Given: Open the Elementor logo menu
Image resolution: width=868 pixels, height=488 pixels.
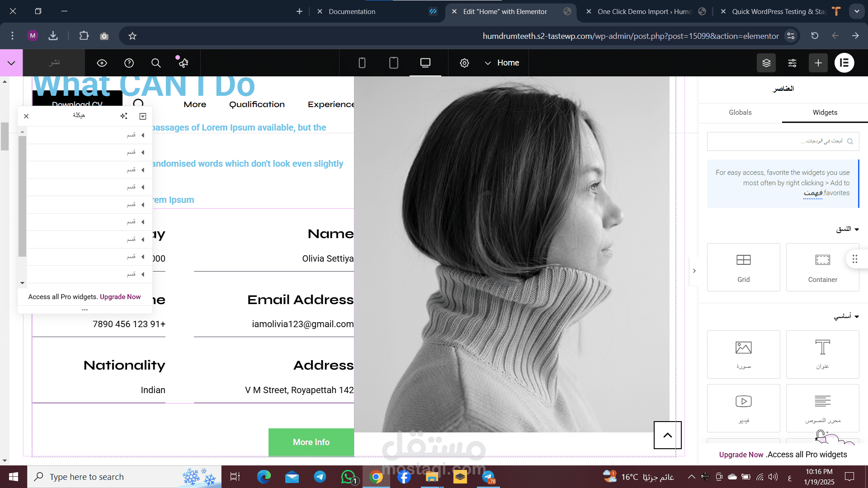Looking at the screenshot, I should 844,63.
